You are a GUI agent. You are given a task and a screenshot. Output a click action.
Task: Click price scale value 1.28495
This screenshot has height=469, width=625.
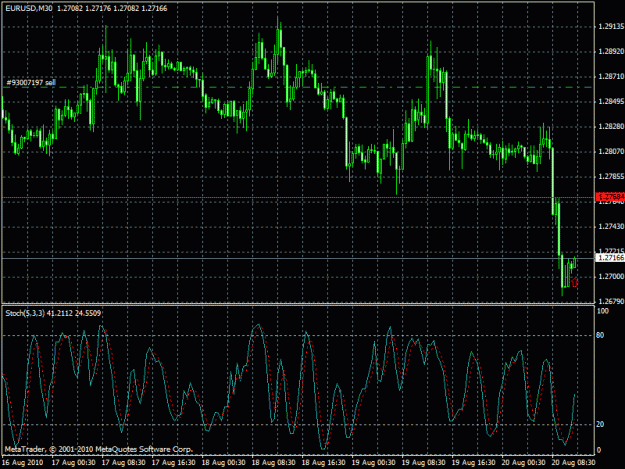coord(611,102)
